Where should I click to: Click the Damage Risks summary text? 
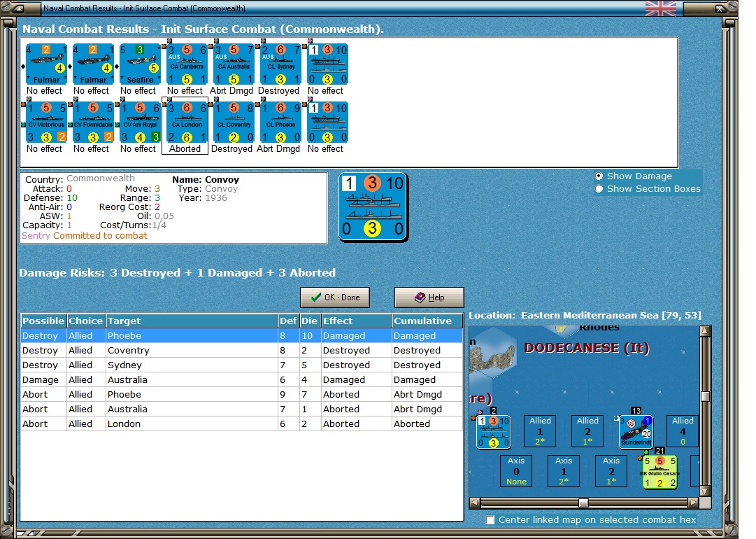coord(178,272)
